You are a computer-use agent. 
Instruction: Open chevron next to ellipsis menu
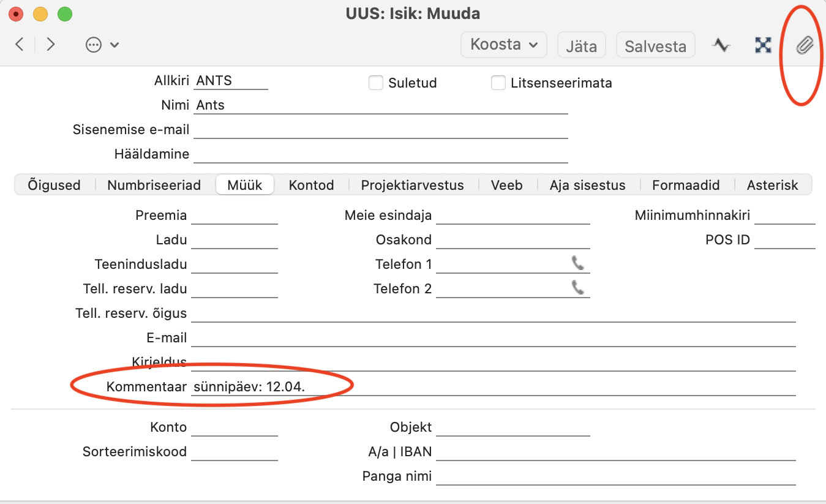pyautogui.click(x=114, y=45)
